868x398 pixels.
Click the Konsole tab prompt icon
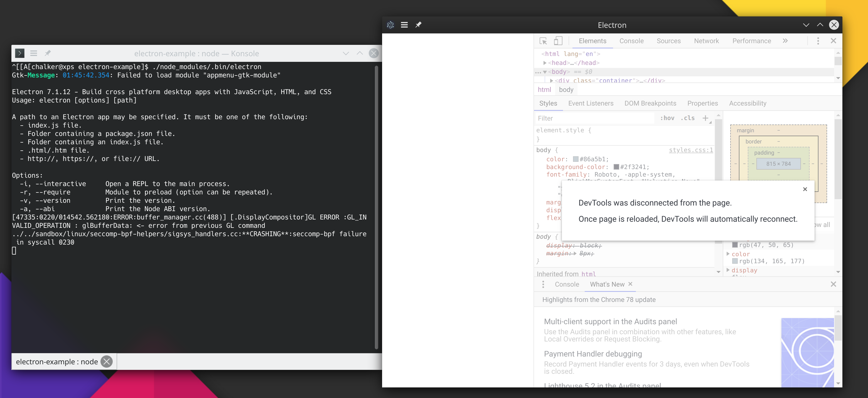(x=20, y=53)
